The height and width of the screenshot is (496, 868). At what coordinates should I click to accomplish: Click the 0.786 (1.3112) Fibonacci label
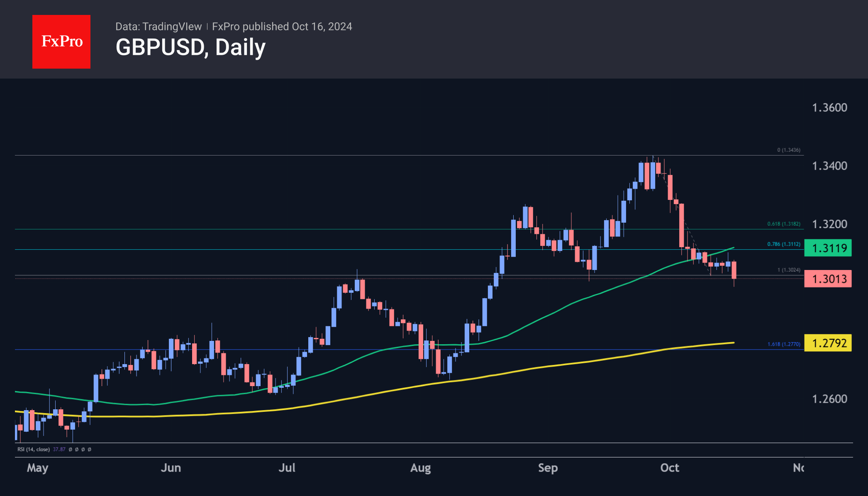coord(783,244)
